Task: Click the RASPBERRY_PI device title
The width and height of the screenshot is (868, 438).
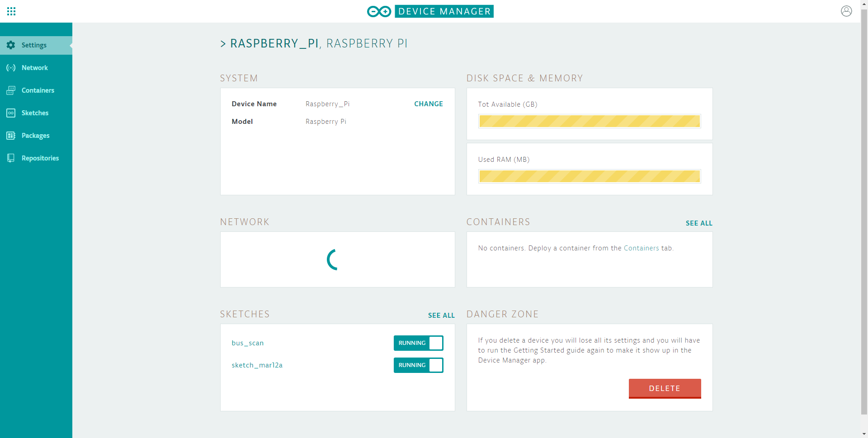Action: [274, 44]
